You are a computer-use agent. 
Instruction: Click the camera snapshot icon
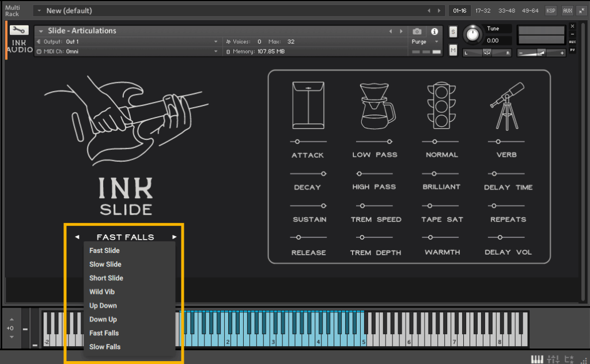click(x=417, y=31)
